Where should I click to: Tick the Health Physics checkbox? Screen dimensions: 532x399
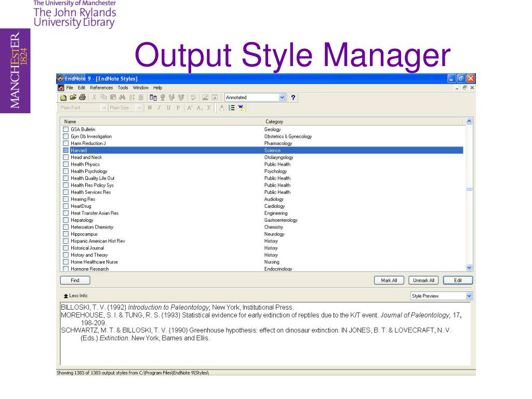coord(66,164)
